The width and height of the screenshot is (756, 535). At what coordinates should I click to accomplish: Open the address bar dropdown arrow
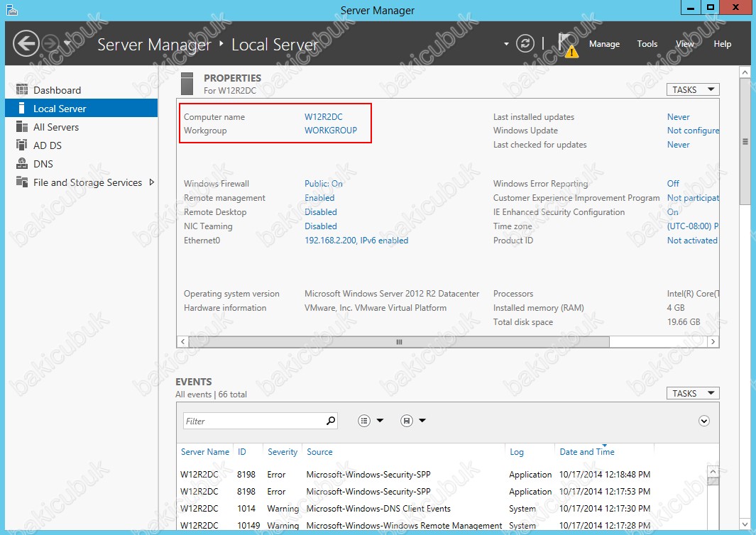point(506,44)
